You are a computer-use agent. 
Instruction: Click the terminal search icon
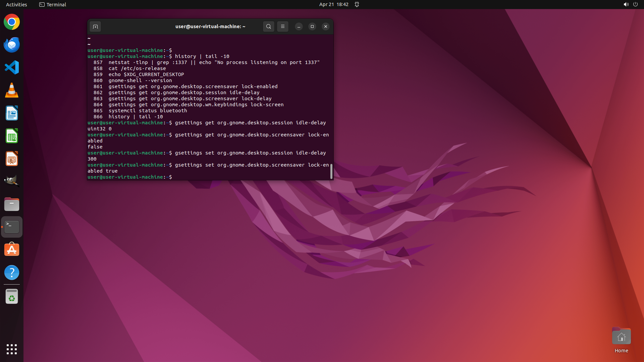(268, 26)
